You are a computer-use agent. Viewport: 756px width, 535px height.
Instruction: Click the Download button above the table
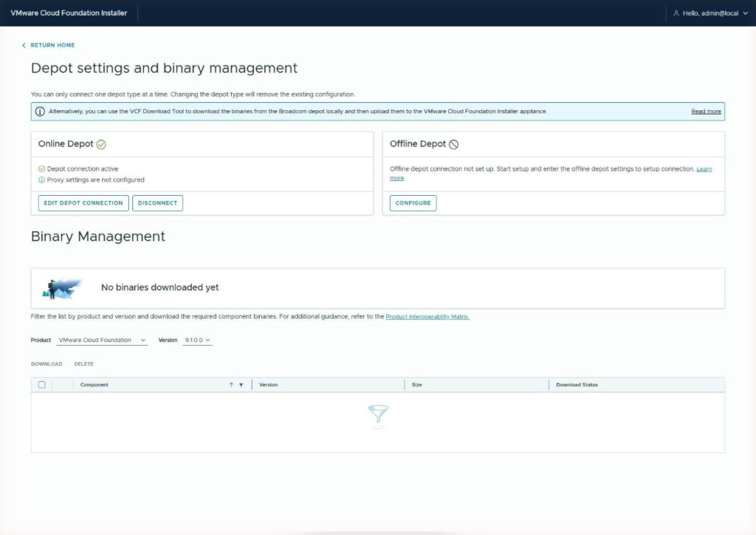coord(47,364)
